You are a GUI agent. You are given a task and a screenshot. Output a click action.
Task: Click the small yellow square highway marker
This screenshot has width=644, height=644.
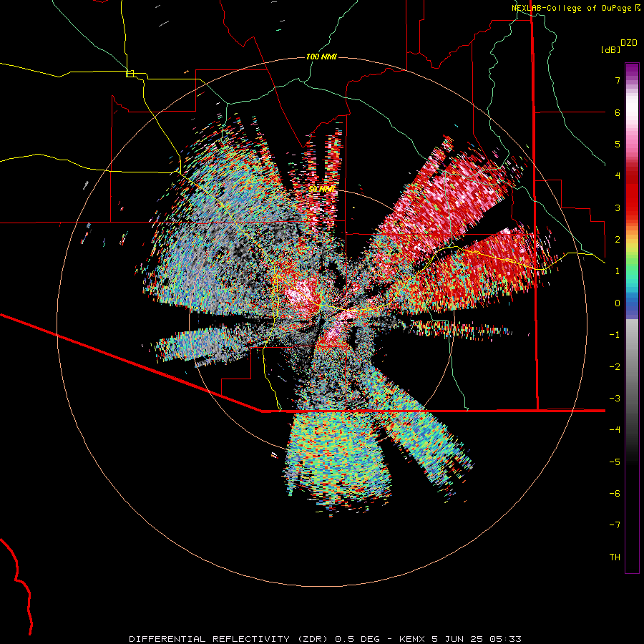(130, 74)
